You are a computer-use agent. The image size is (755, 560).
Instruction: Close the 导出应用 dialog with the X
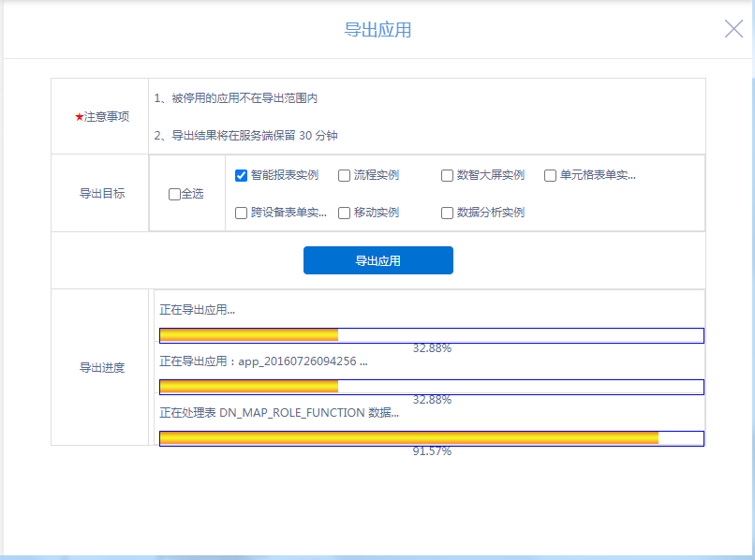pos(733,29)
